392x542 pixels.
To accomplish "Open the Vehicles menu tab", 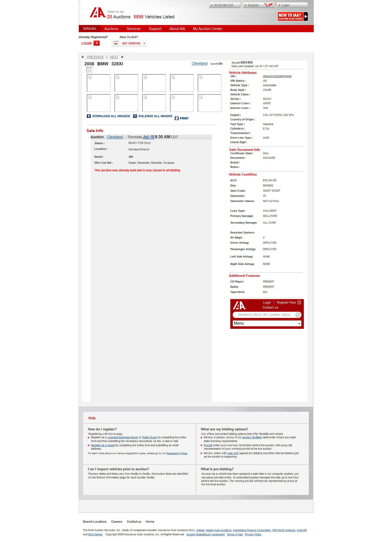I will (x=90, y=28).
